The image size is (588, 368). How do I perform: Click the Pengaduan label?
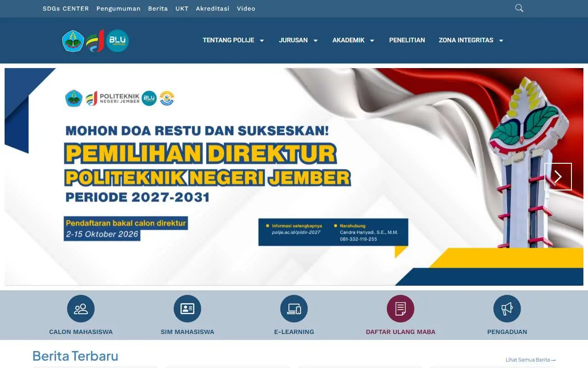pos(507,332)
